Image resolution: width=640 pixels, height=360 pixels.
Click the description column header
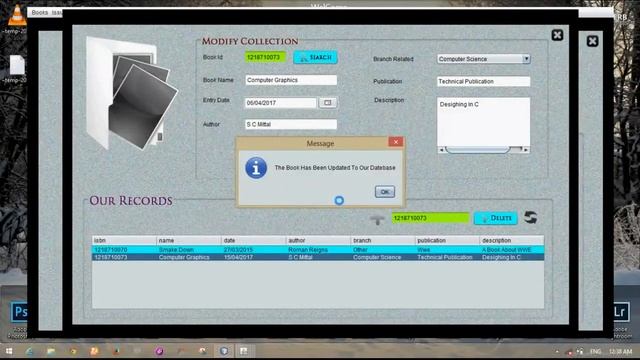(511, 240)
